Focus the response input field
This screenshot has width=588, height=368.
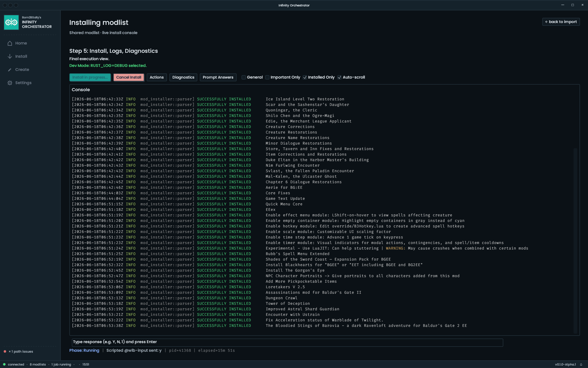click(287, 342)
